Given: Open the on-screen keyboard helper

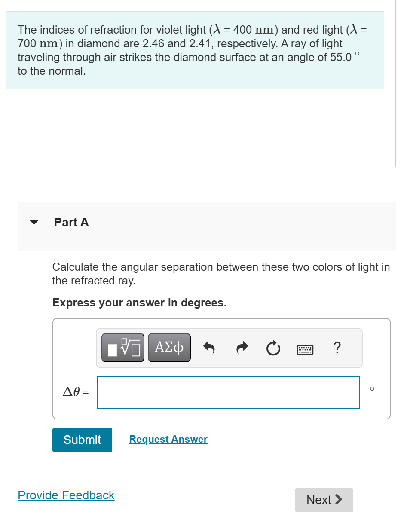Looking at the screenshot, I should (x=304, y=349).
